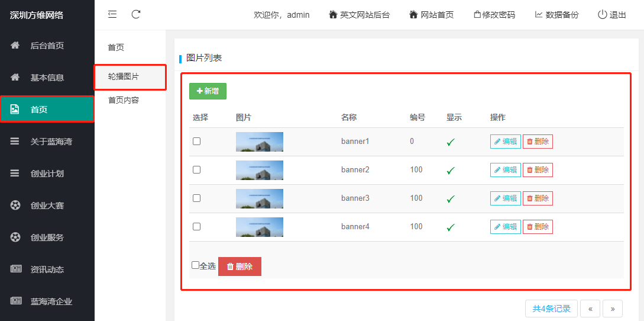Select the banner3 row checkbox
This screenshot has height=321, width=644.
(x=197, y=198)
